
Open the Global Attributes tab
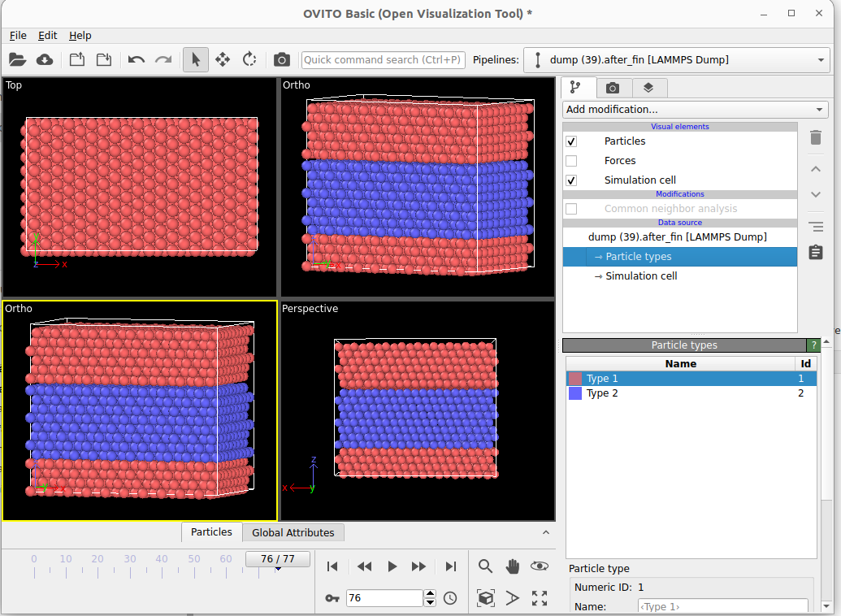pyautogui.click(x=293, y=532)
